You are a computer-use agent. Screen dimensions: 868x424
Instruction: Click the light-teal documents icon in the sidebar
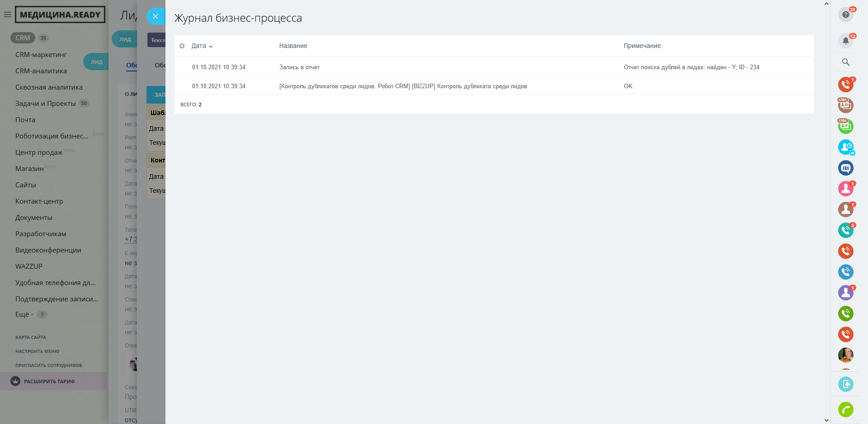(846, 384)
